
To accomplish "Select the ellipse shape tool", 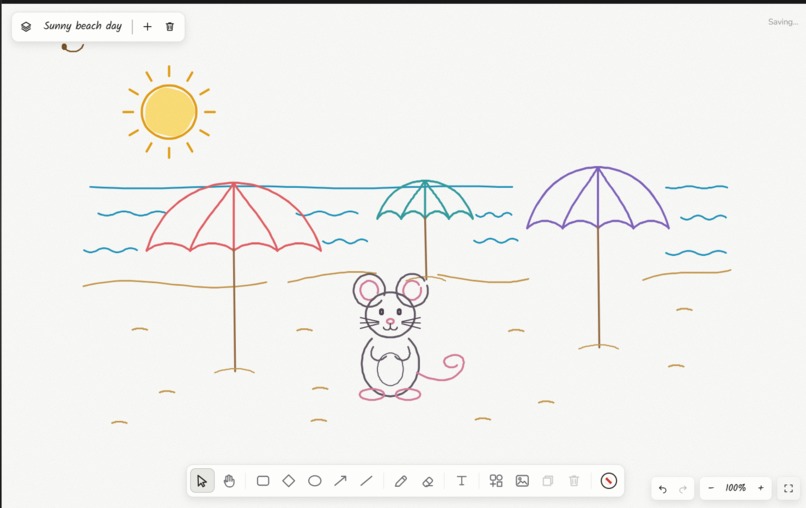I will pyautogui.click(x=315, y=481).
